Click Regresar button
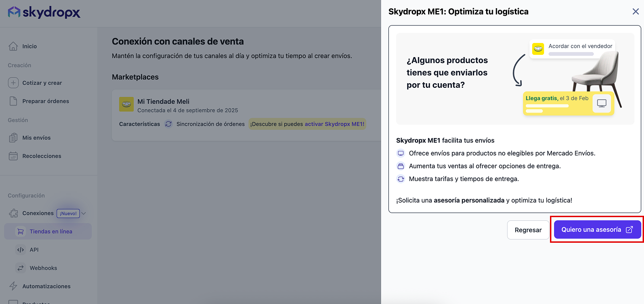This screenshot has width=644, height=304. click(x=528, y=230)
